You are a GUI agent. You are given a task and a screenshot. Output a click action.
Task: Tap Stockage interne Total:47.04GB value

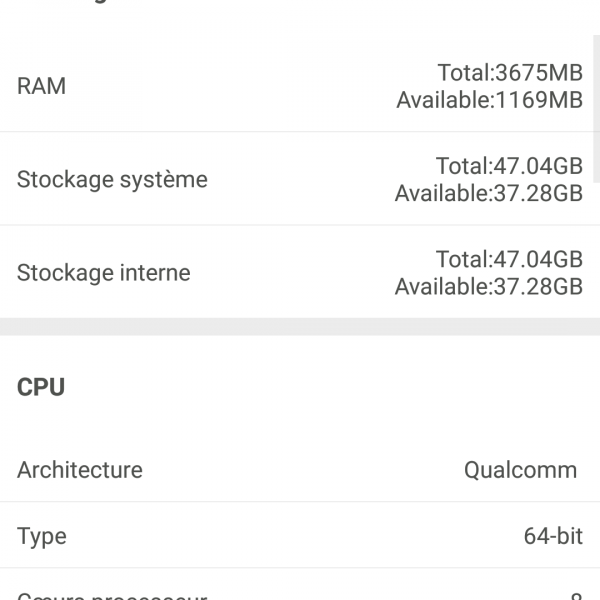click(508, 259)
